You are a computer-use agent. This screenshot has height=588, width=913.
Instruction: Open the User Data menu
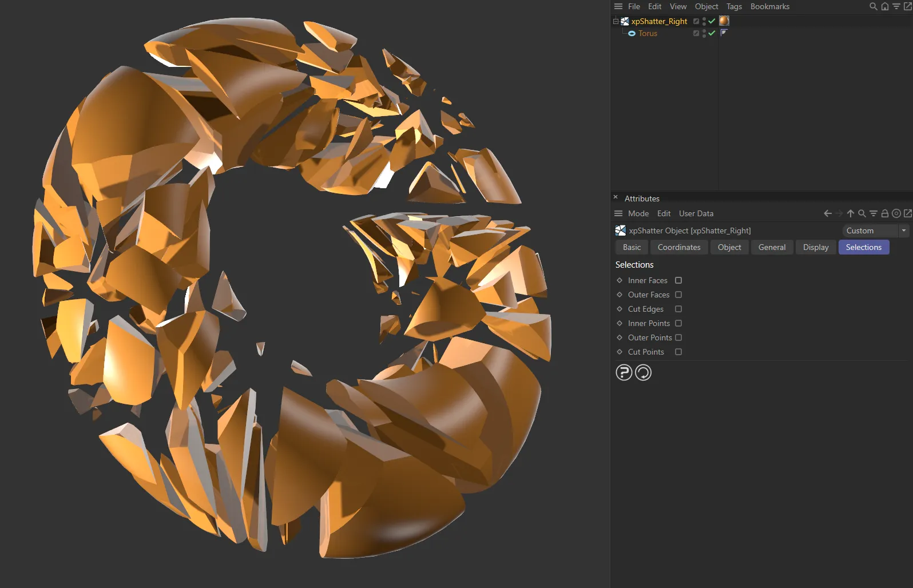[696, 213]
